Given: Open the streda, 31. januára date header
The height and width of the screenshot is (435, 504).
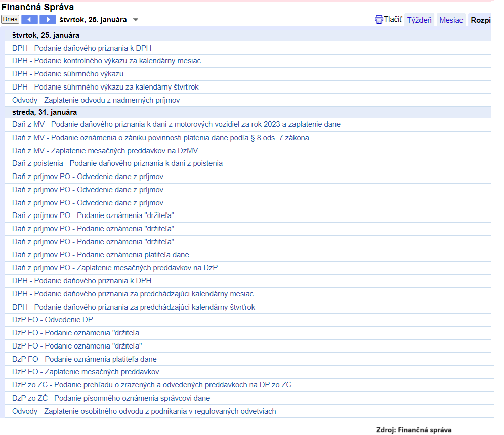Looking at the screenshot, I should point(45,112).
